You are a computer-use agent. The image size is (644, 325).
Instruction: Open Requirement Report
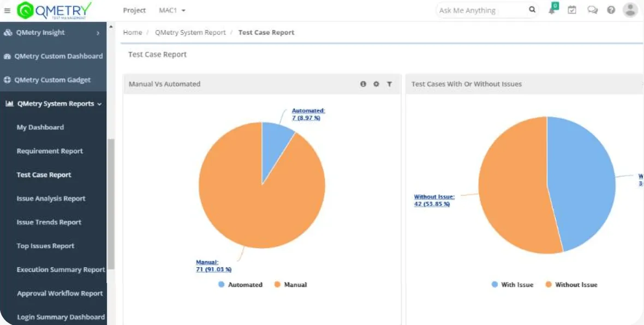click(50, 151)
